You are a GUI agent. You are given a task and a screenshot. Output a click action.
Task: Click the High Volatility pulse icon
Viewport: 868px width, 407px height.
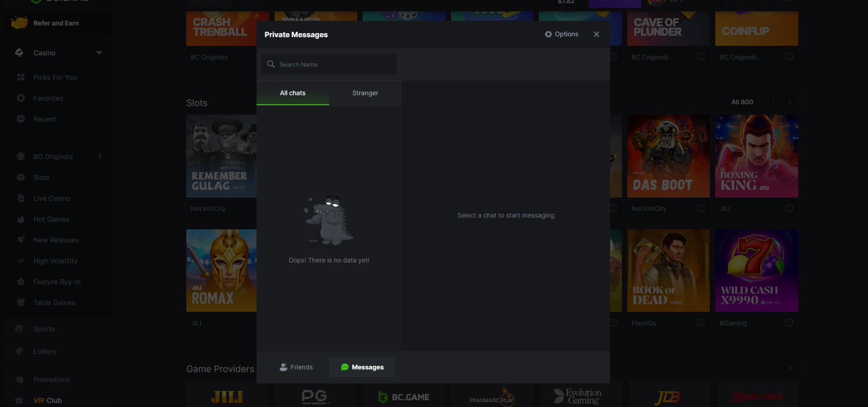[x=21, y=261]
